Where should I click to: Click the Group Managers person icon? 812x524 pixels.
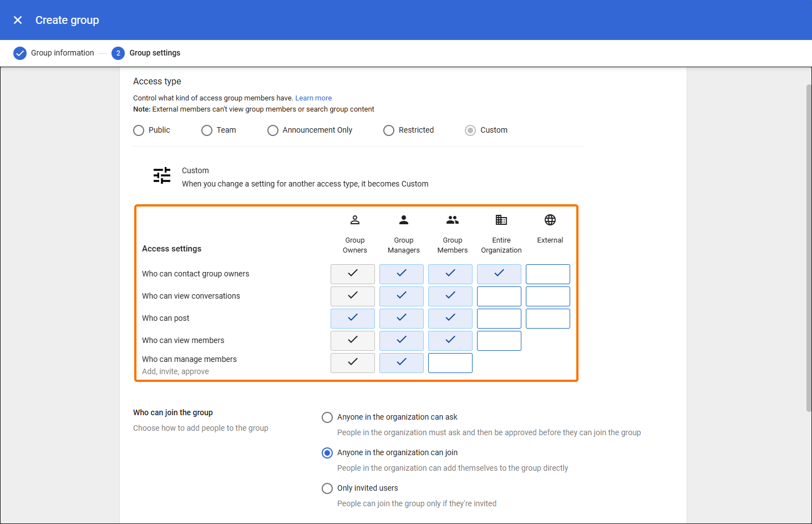[x=404, y=220]
